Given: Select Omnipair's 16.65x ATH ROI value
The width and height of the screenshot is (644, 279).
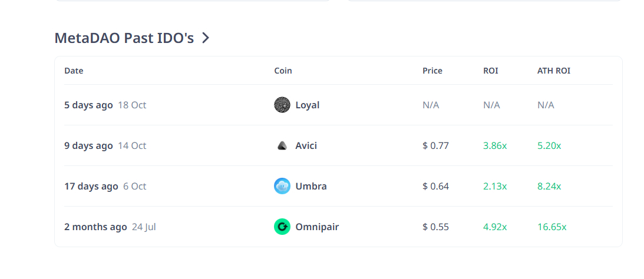Looking at the screenshot, I should coord(551,227).
